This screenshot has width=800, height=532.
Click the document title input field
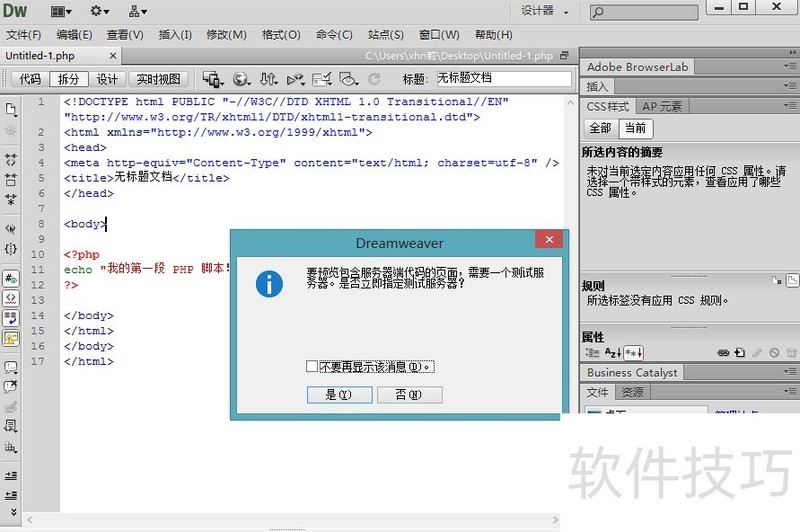(504, 79)
